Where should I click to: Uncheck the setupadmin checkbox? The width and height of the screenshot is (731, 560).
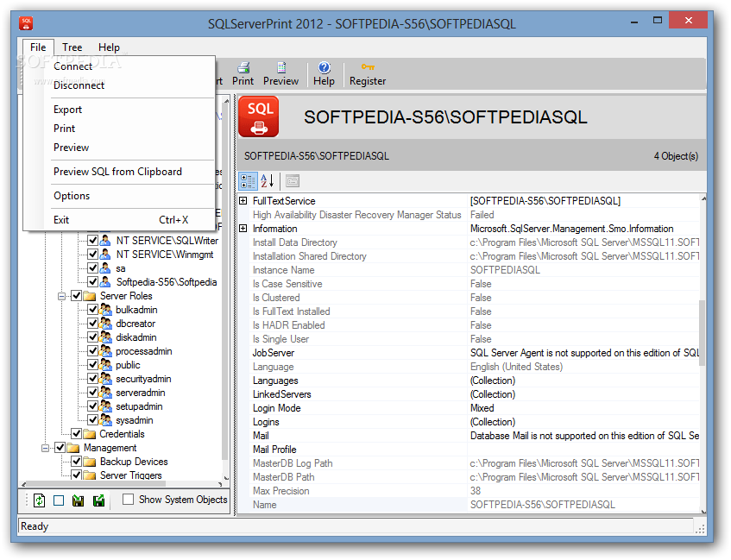92,406
